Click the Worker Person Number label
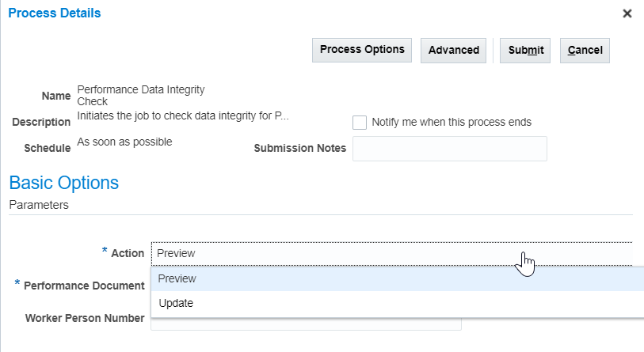The height and width of the screenshot is (352, 644). pyautogui.click(x=85, y=318)
